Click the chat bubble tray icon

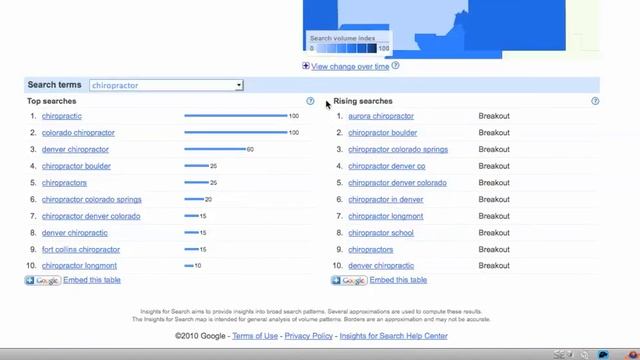[603, 354]
